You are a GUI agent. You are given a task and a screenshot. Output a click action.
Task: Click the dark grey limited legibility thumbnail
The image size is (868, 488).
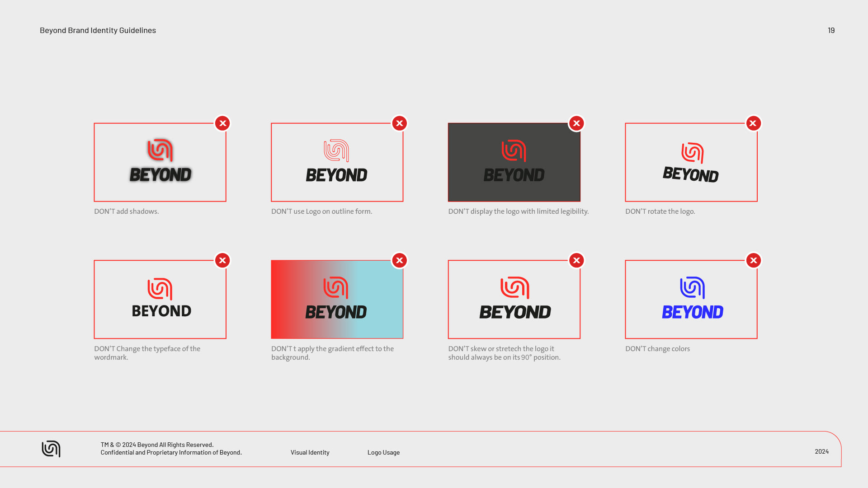514,162
